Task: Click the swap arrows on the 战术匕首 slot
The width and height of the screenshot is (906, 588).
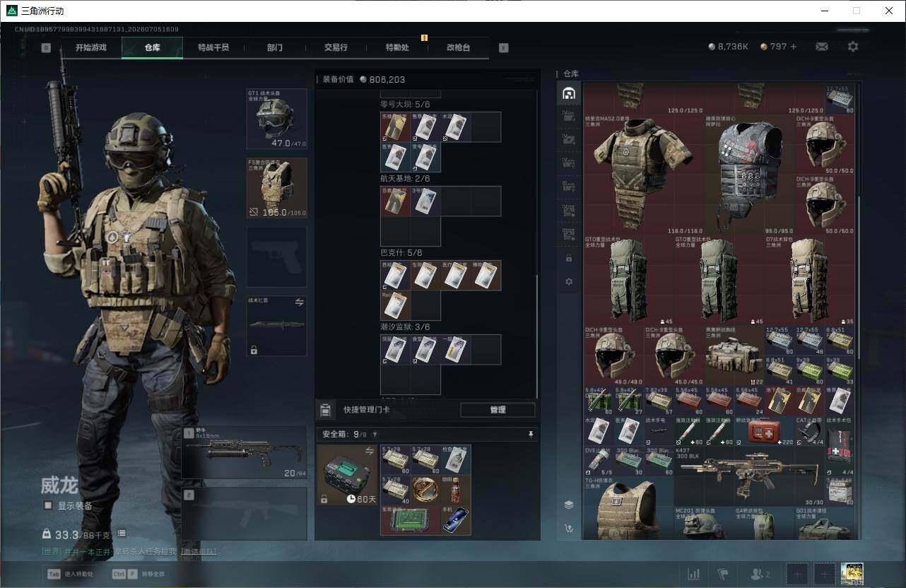Action: coord(299,302)
